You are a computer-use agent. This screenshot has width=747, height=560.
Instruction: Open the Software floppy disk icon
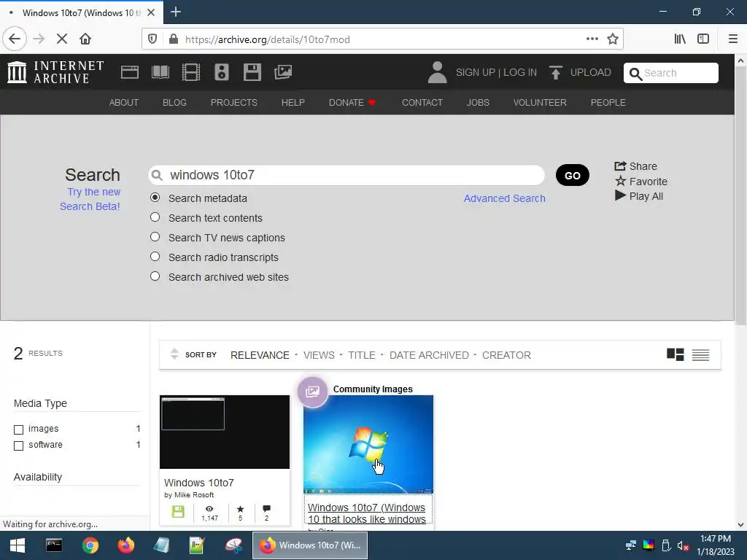pos(252,72)
